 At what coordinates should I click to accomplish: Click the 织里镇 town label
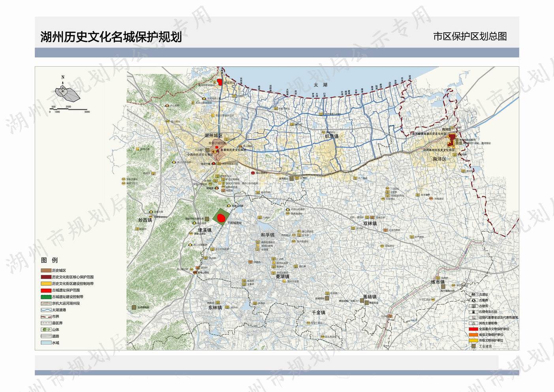[x=332, y=136]
